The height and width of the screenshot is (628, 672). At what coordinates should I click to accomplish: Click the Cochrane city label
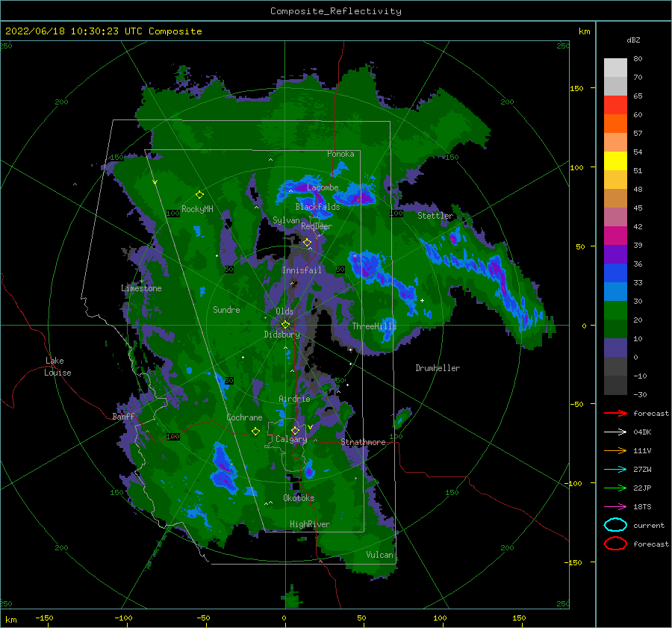pos(244,417)
